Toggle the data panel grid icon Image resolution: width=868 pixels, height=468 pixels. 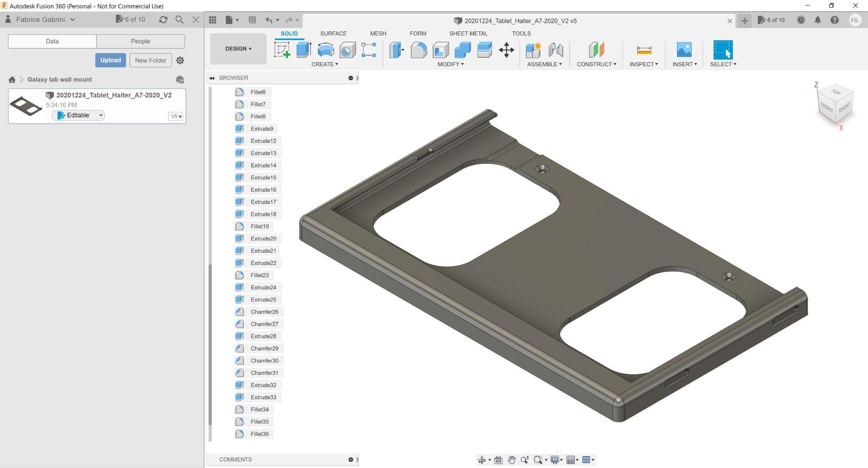213,20
